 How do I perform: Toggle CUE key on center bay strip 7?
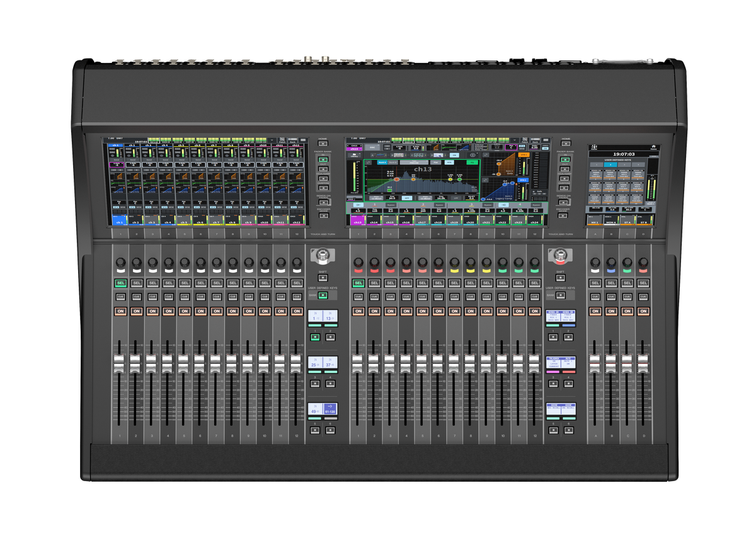click(454, 296)
